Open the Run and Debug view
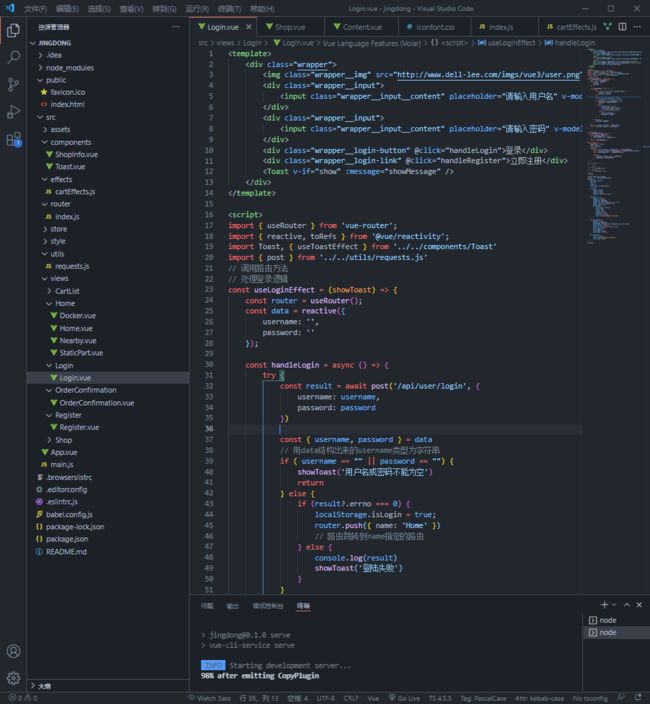 click(13, 111)
